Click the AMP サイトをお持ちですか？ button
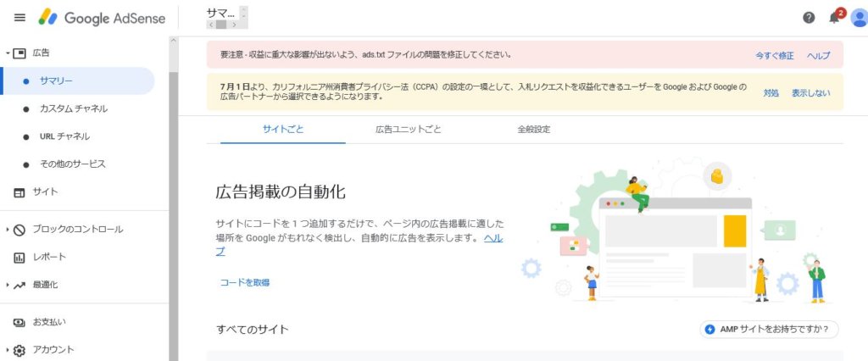This screenshot has width=868, height=361. pyautogui.click(x=769, y=330)
